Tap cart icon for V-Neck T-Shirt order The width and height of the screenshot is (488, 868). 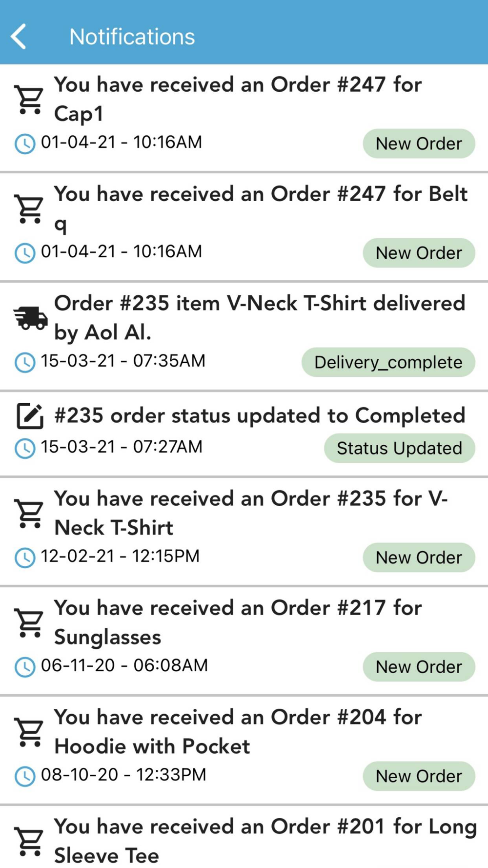(29, 514)
